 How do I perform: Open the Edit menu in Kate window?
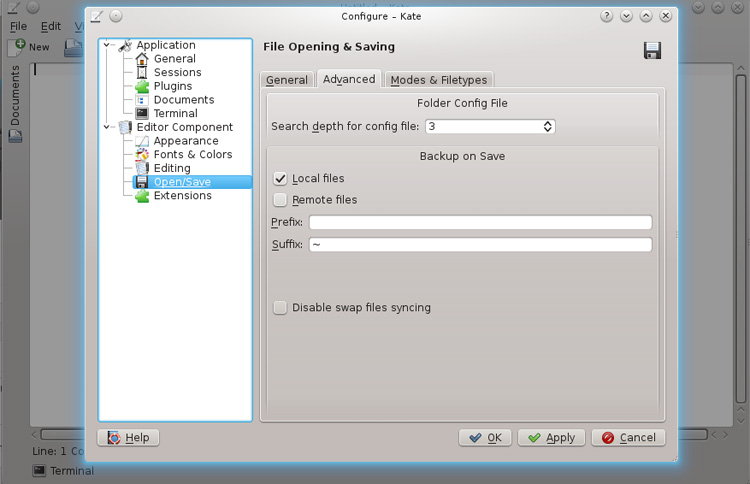click(x=51, y=26)
